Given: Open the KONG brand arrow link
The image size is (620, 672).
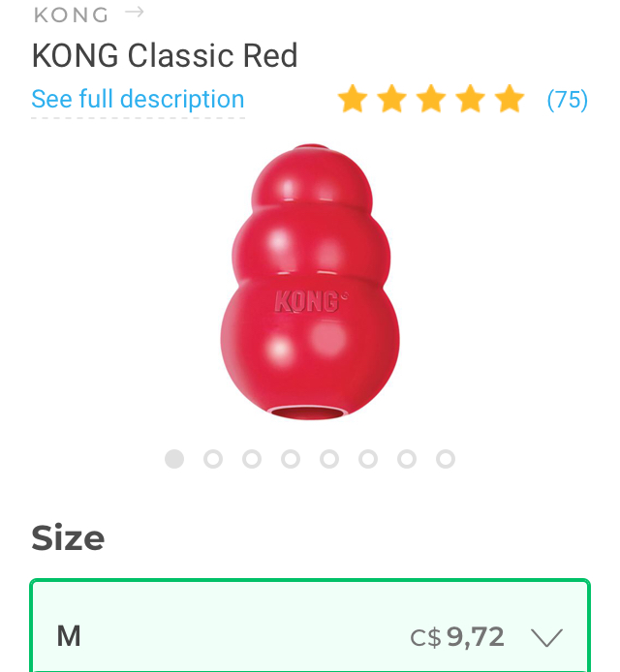Looking at the screenshot, I should pyautogui.click(x=135, y=12).
